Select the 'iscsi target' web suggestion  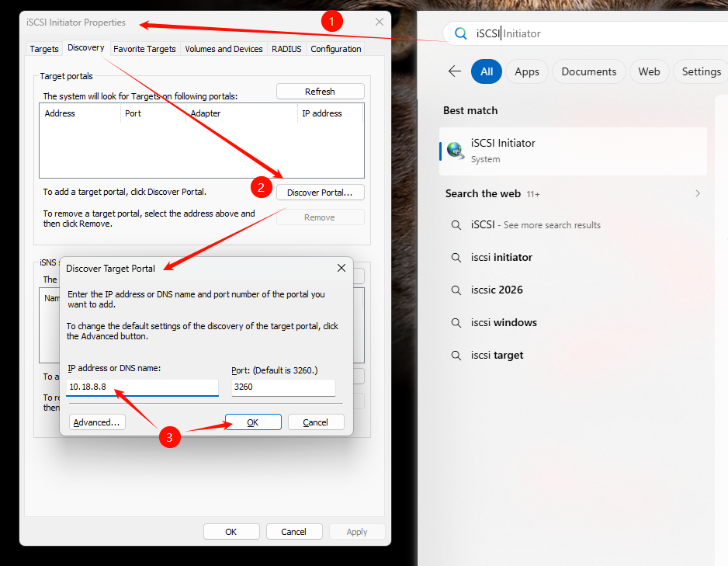[x=497, y=356]
